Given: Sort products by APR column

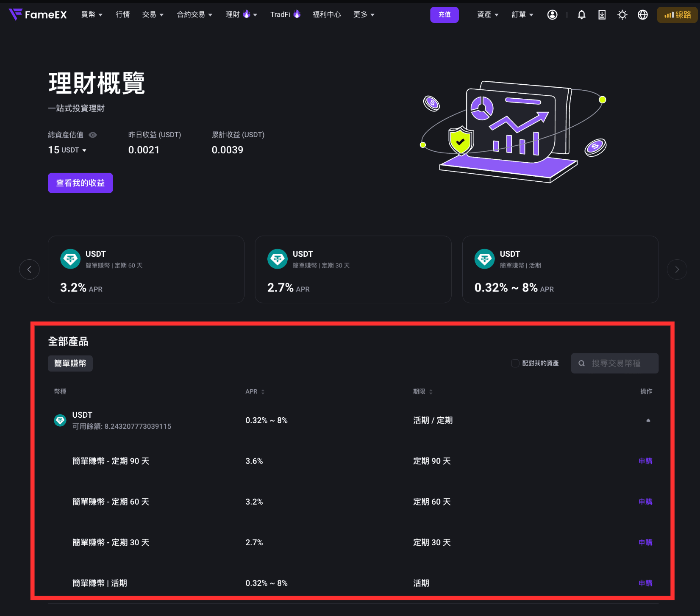Looking at the screenshot, I should click(x=255, y=391).
